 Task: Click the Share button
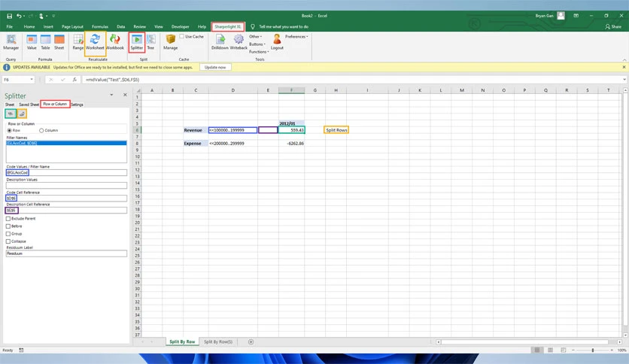pyautogui.click(x=613, y=27)
